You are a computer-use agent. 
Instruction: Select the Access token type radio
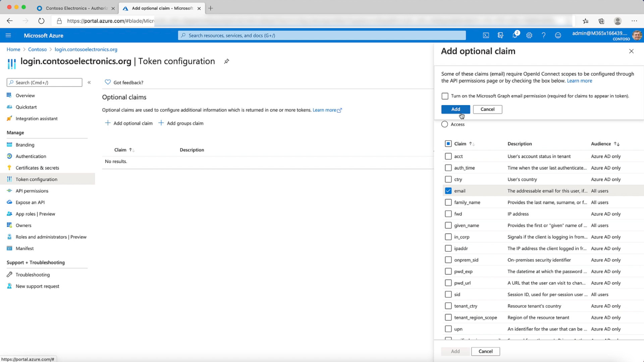pyautogui.click(x=445, y=124)
